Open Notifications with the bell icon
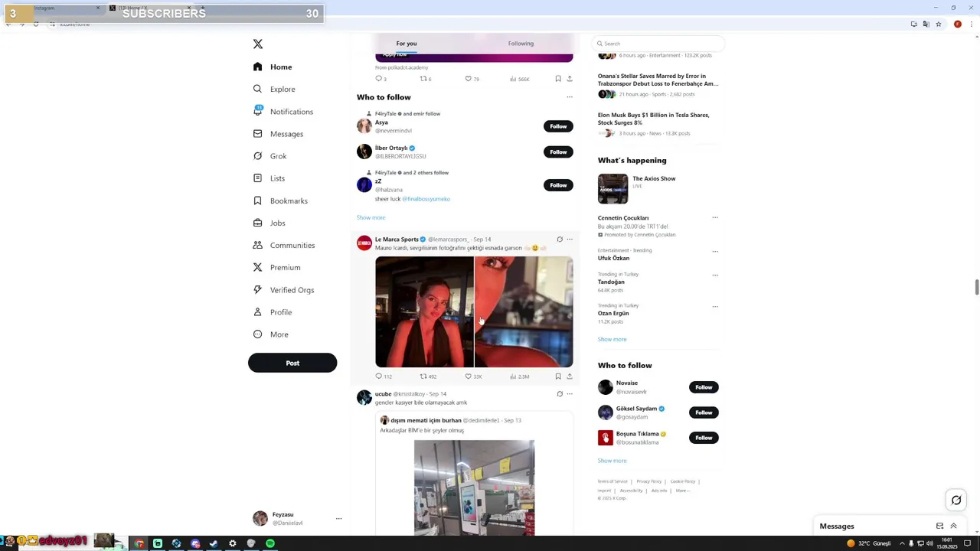 [283, 112]
